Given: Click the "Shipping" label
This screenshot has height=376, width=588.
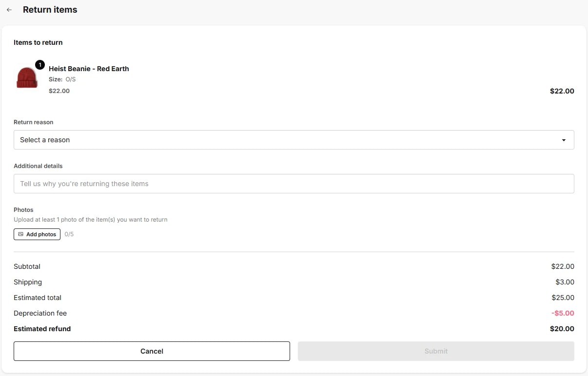Looking at the screenshot, I should (28, 282).
